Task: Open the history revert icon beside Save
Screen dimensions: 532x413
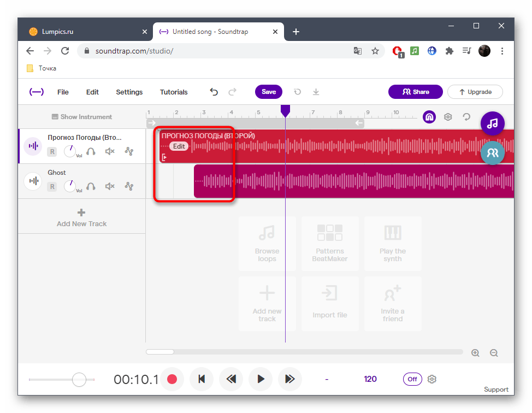Action: pyautogui.click(x=297, y=92)
